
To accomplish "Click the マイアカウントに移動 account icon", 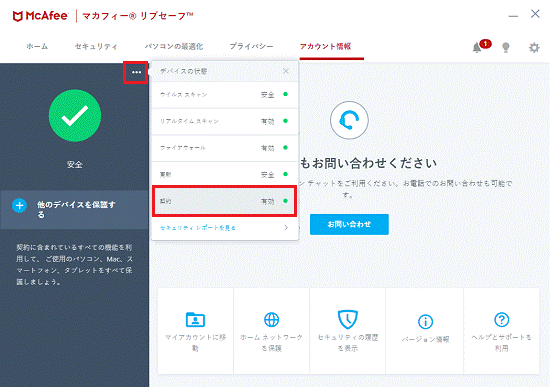I will pyautogui.click(x=195, y=319).
